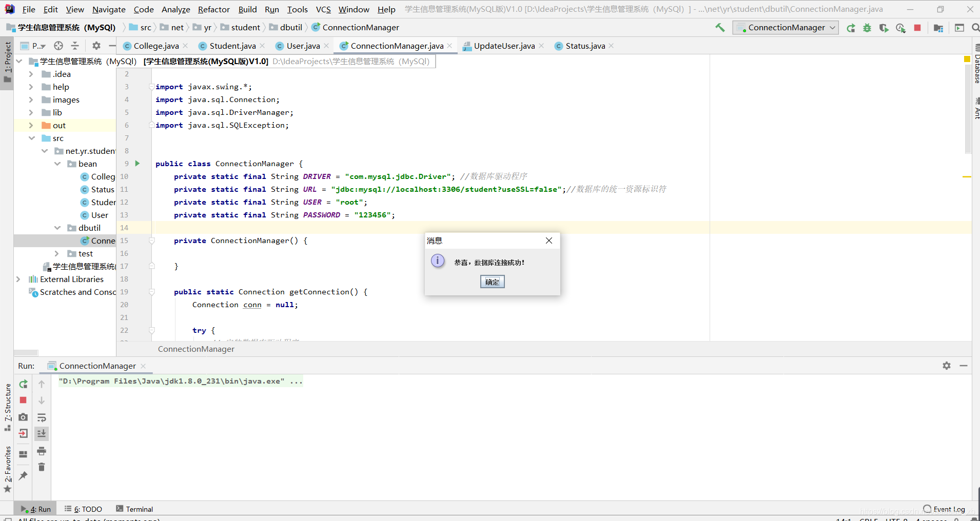Hide the Project panel with minus icon
This screenshot has width=980, height=521.
tap(111, 46)
